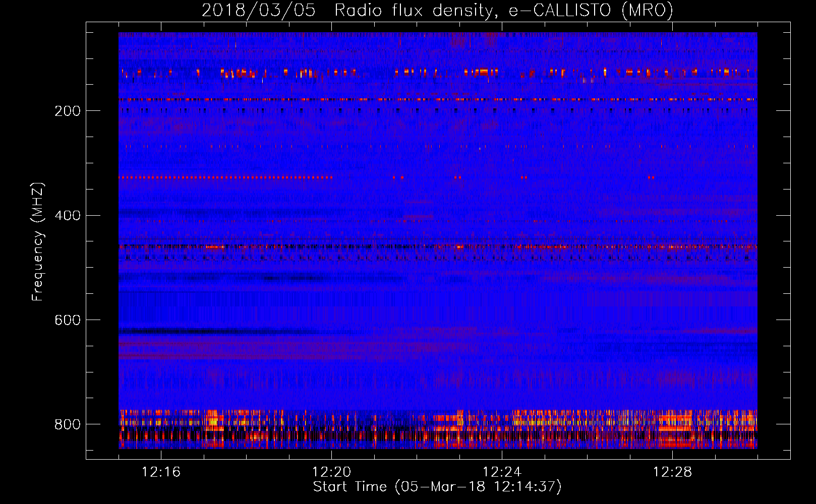Click the '400' frequency tick label
Image resolution: width=816 pixels, height=504 pixels.
pyautogui.click(x=68, y=216)
